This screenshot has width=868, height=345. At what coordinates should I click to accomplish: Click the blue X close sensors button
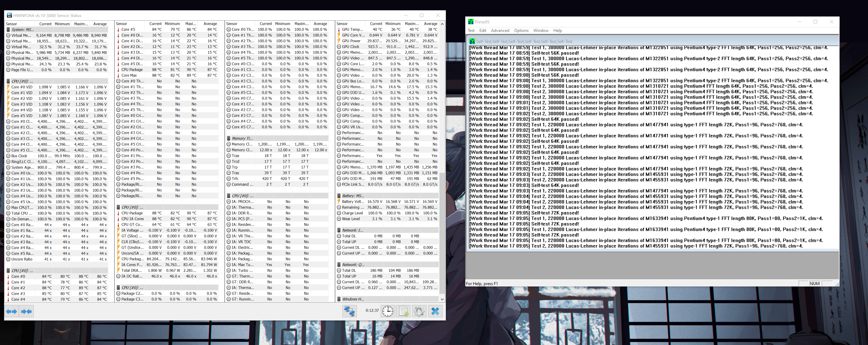click(435, 311)
